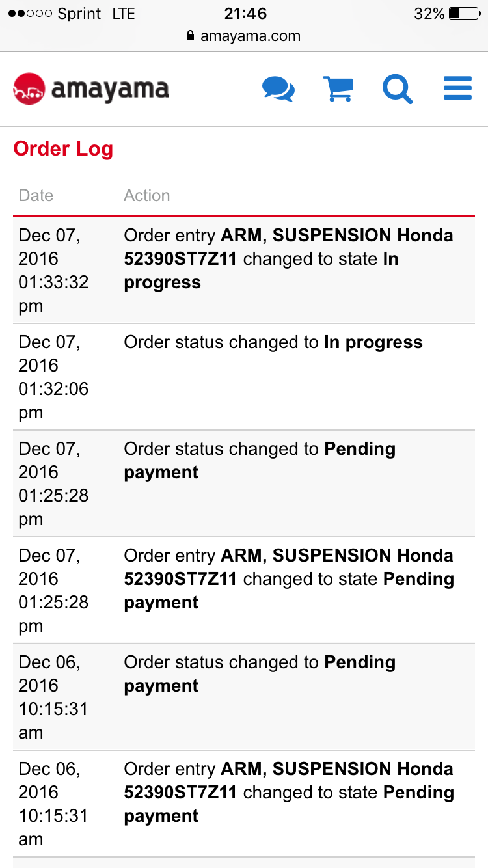The width and height of the screenshot is (488, 868).
Task: Click the Order Log heading
Action: (x=63, y=148)
